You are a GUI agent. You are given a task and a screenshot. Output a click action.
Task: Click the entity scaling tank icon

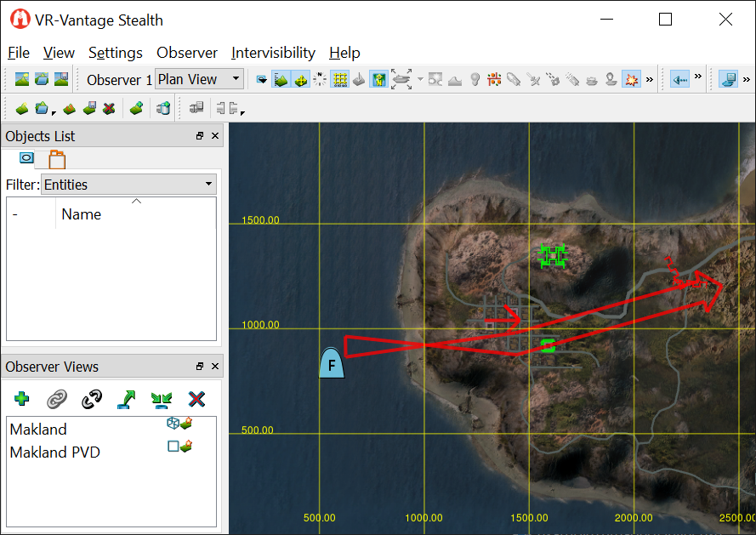click(401, 79)
